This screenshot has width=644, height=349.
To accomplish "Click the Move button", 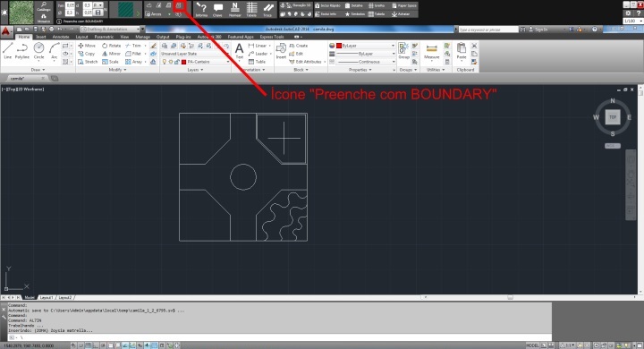I will point(87,46).
